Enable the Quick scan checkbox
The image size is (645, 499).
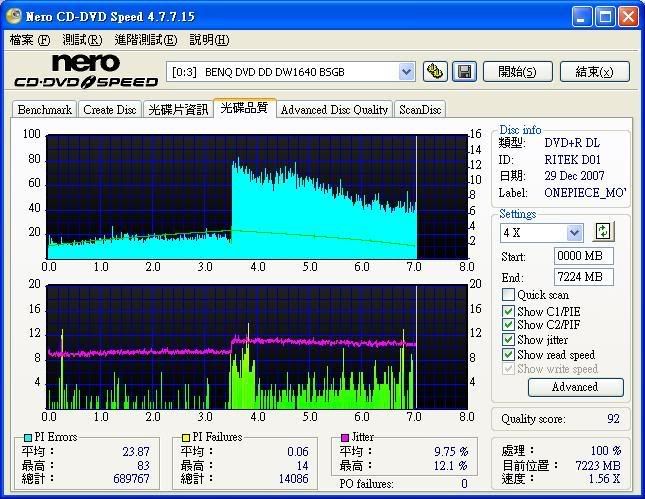(509, 295)
